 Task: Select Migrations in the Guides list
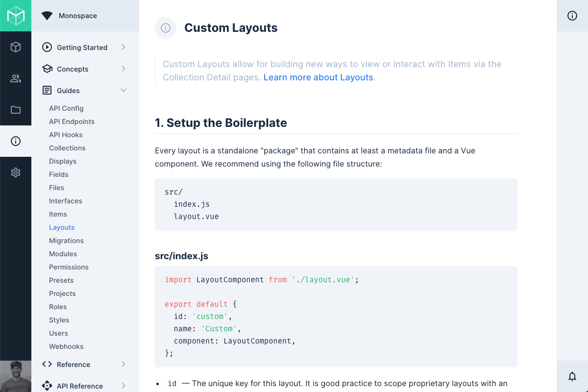click(66, 241)
